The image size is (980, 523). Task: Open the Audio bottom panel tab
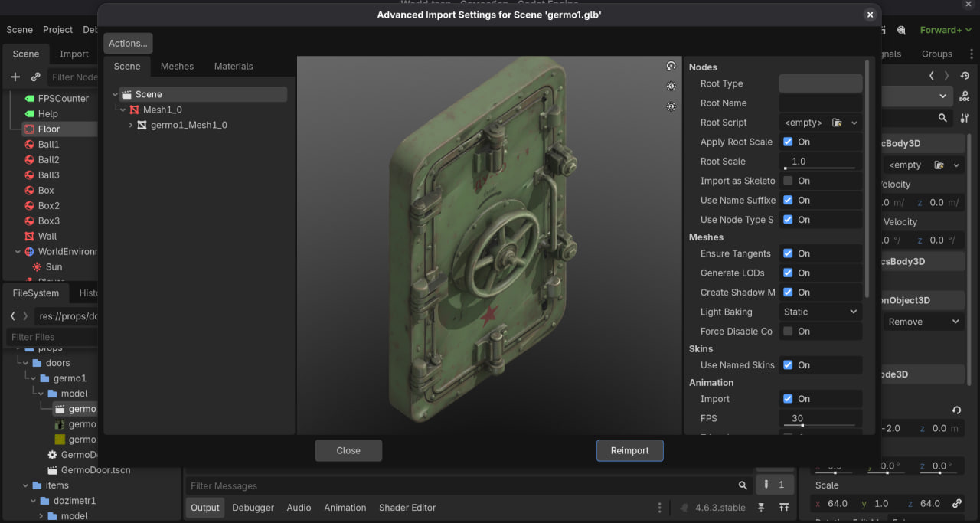point(299,508)
